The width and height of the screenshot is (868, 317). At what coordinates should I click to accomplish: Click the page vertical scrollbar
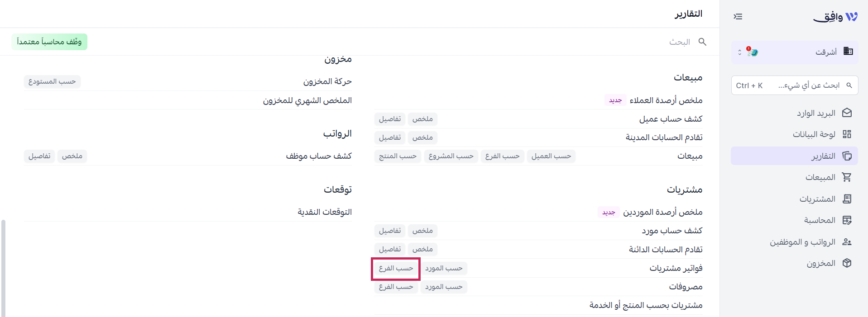click(3, 269)
